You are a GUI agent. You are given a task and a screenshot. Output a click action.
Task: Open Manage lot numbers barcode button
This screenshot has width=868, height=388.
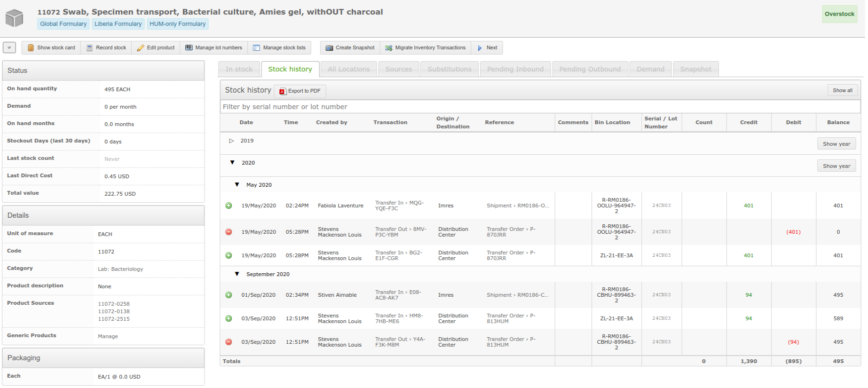tap(213, 48)
